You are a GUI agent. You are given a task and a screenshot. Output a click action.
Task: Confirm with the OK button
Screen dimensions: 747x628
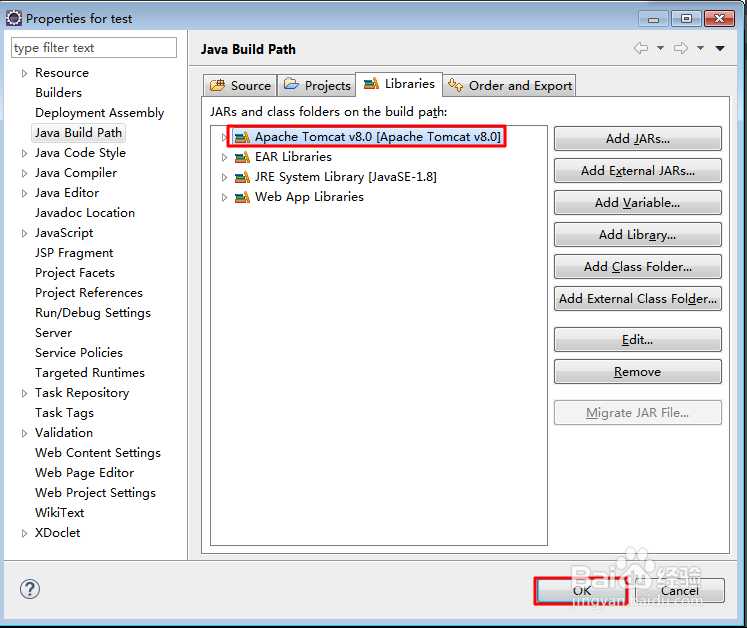pyautogui.click(x=581, y=591)
